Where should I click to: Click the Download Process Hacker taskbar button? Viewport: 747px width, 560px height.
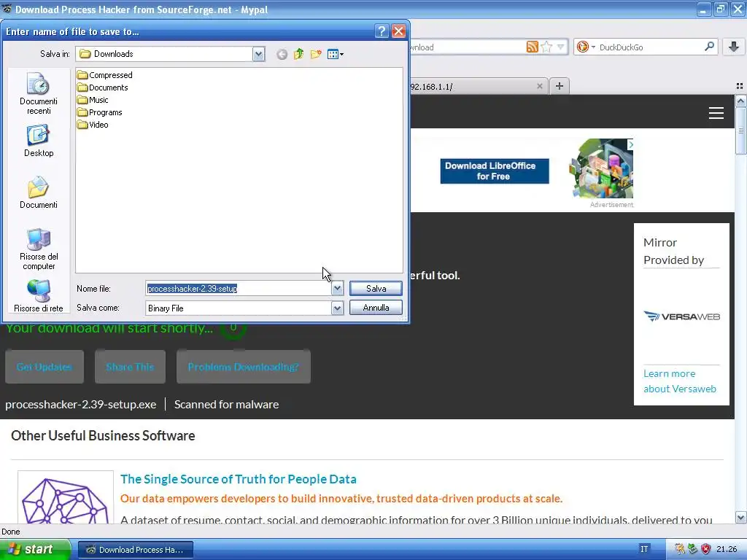point(136,550)
